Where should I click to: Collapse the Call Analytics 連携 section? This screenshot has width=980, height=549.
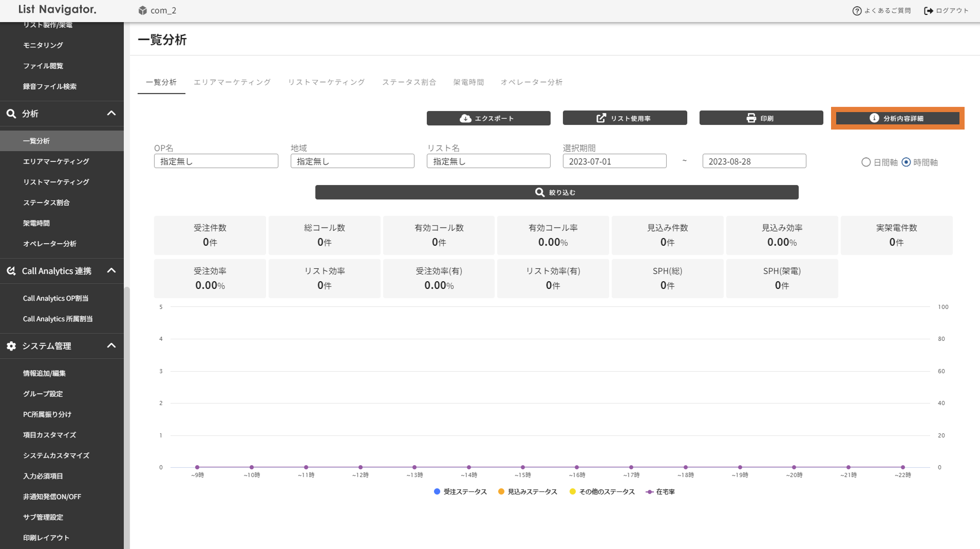(111, 271)
